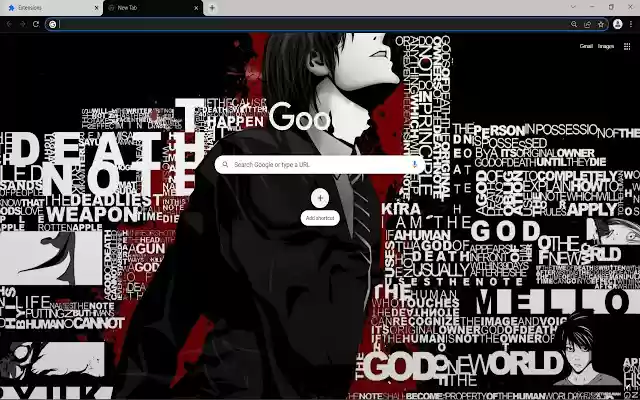The image size is (640, 400).
Task: Expand the tab search dropdown arrow
Action: pyautogui.click(x=573, y=7)
